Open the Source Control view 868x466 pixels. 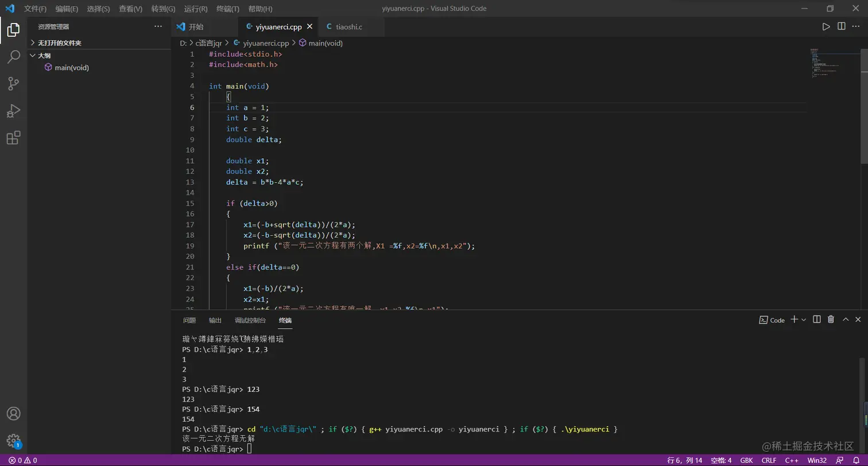point(13,84)
